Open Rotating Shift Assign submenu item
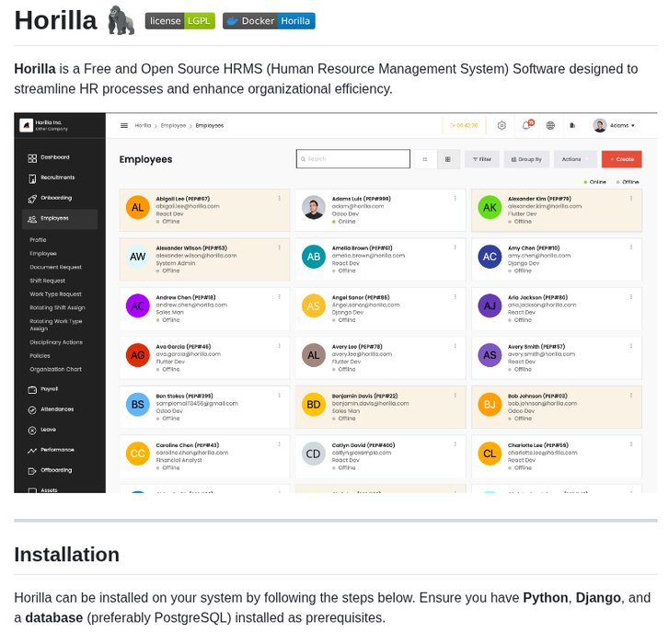The width and height of the screenshot is (669, 644). (57, 307)
